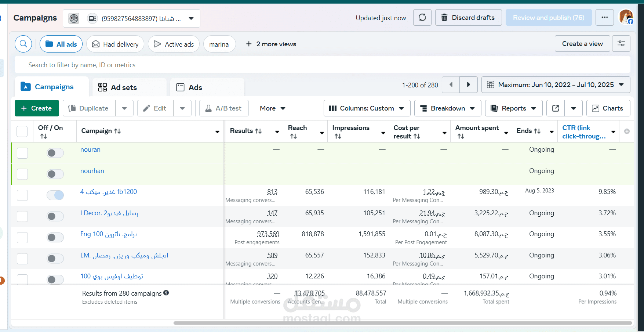Sort the Results column arrows
The image size is (644, 332).
(x=258, y=131)
